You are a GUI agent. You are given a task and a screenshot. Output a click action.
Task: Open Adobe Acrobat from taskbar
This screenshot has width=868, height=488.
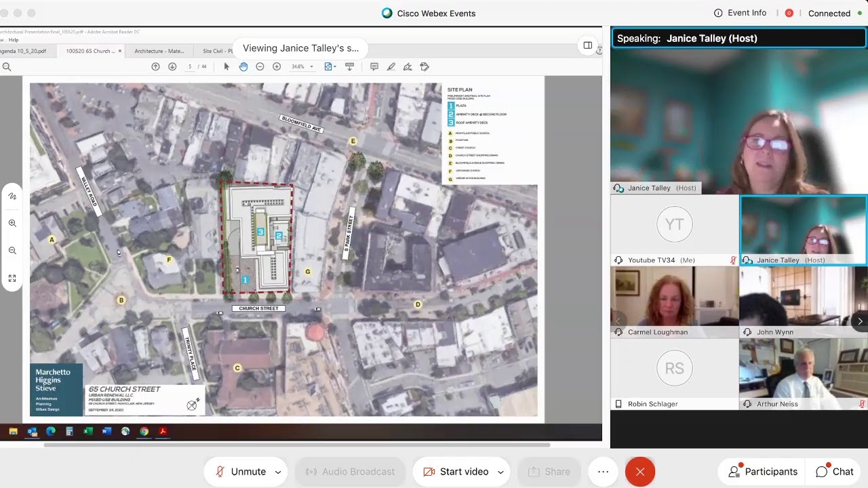(x=163, y=431)
